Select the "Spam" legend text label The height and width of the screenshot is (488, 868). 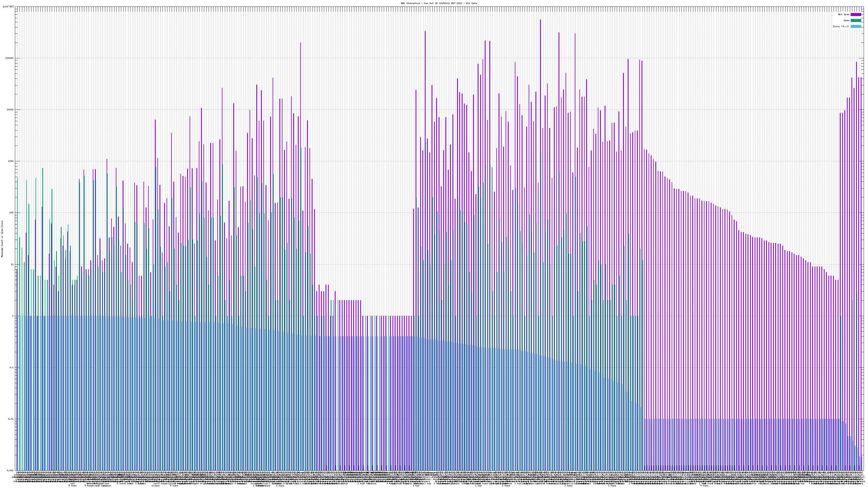pos(846,21)
